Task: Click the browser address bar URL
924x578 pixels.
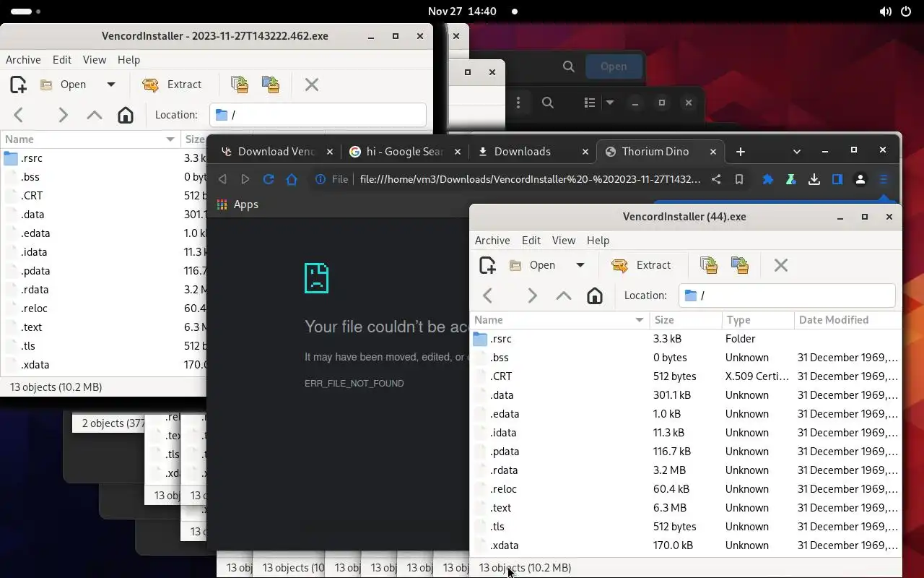Action: pos(531,179)
